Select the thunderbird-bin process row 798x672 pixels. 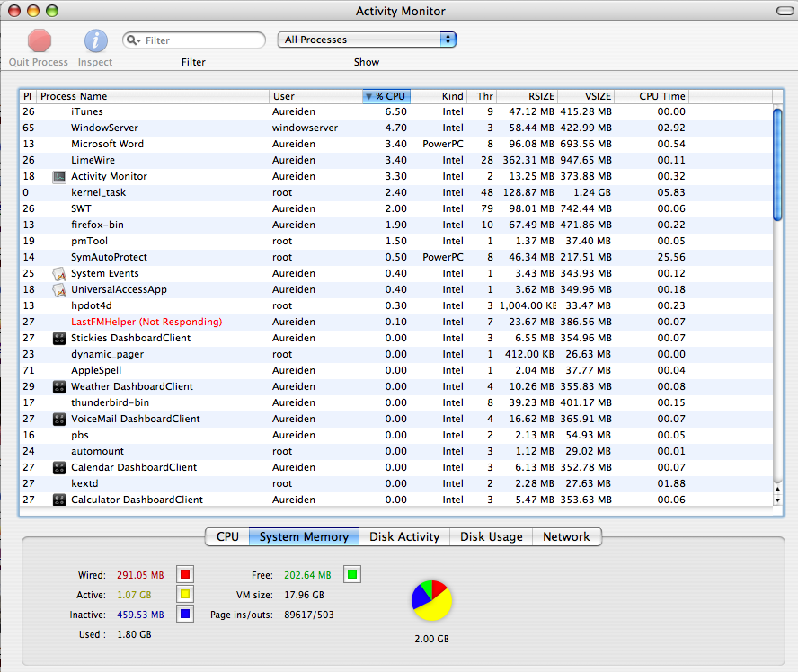tap(396, 402)
